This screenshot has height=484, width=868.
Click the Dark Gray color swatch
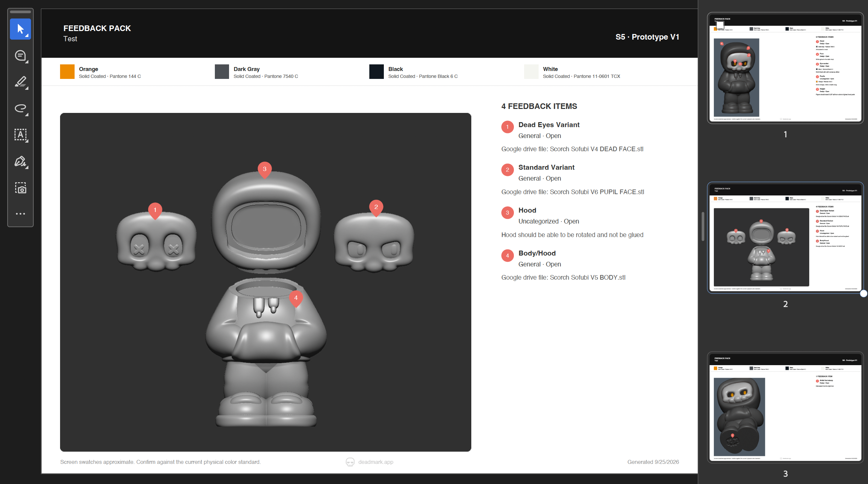tap(222, 72)
